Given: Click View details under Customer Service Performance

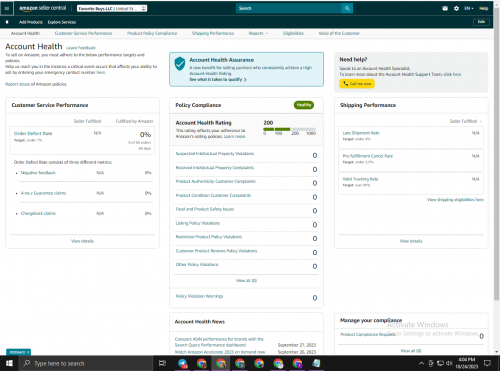Looking at the screenshot, I should [82, 241].
